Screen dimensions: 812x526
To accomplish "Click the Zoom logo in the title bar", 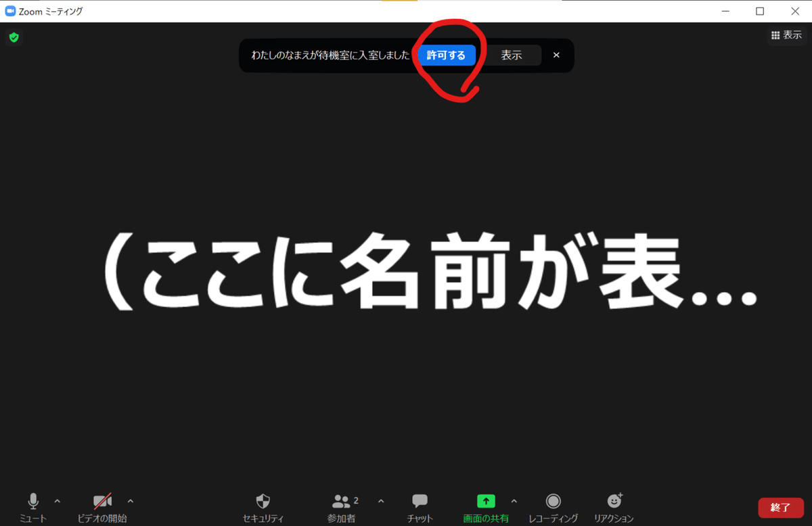I will (x=9, y=11).
